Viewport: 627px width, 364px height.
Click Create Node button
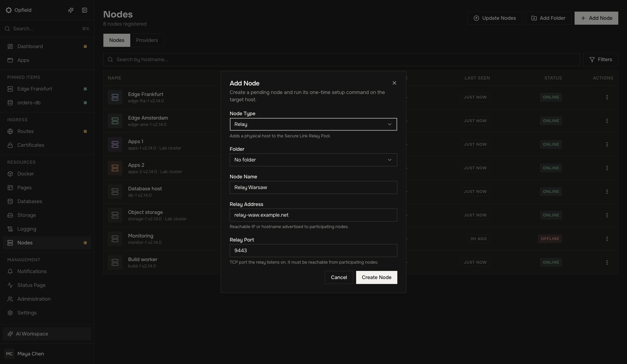[376, 277]
